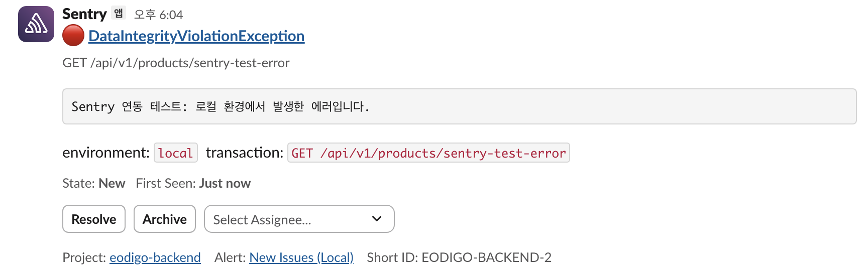Screen dimensions: 868x272
Task: Click the Resolve button
Action: point(94,219)
